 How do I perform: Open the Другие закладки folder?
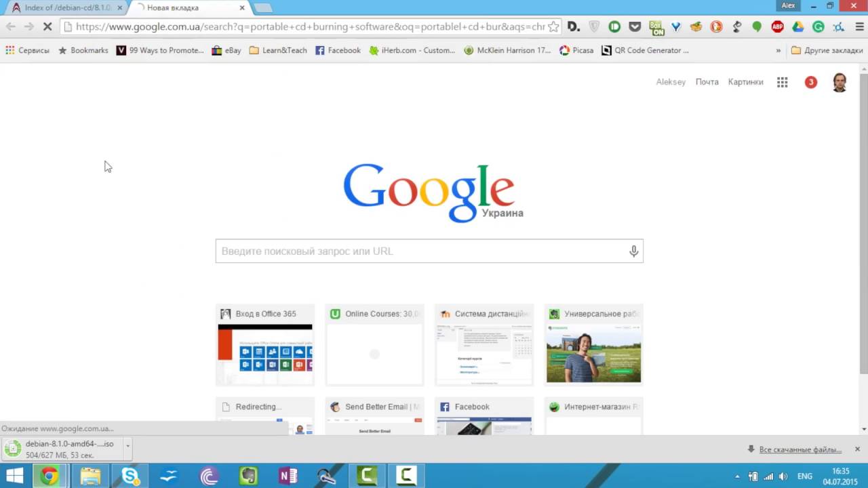click(827, 50)
